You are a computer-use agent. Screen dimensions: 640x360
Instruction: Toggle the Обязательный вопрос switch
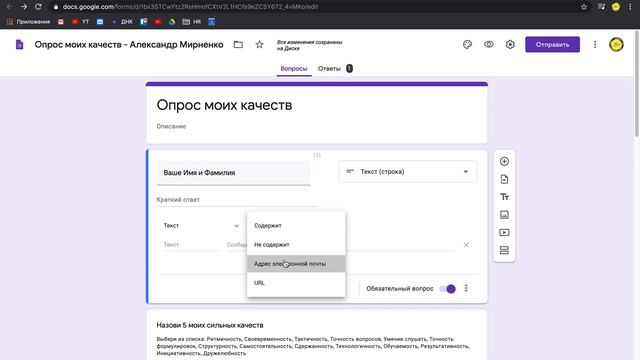coord(448,289)
